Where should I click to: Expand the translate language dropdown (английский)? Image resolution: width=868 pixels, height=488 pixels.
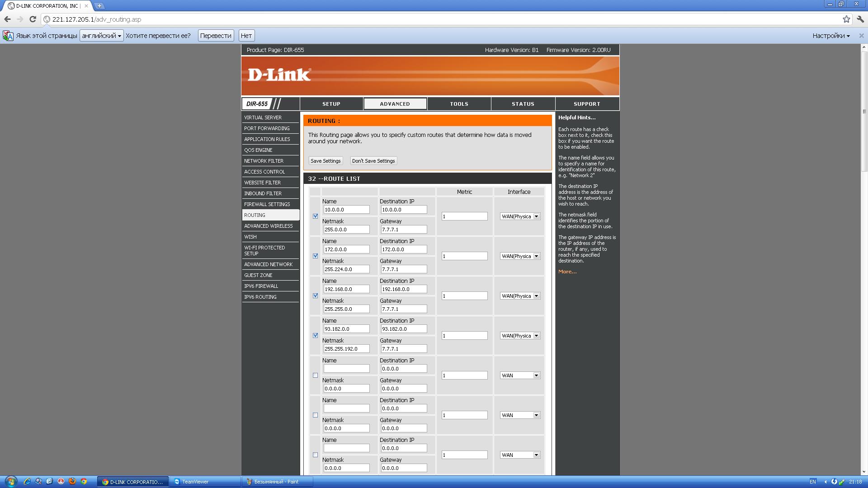pyautogui.click(x=102, y=36)
